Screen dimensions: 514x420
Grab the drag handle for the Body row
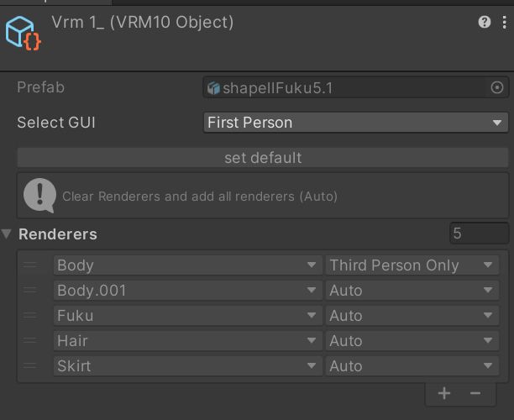click(x=30, y=265)
